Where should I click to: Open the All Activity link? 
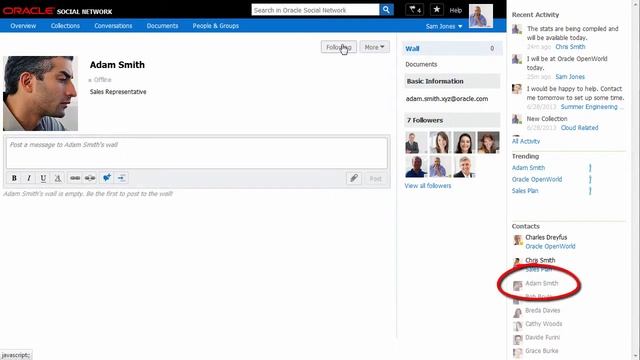[x=526, y=141]
